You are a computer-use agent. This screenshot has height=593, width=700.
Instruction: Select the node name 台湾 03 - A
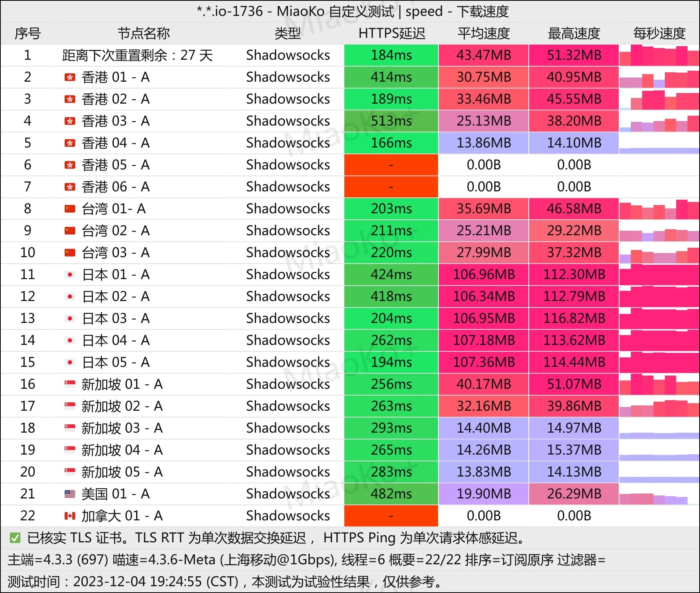[x=116, y=253]
